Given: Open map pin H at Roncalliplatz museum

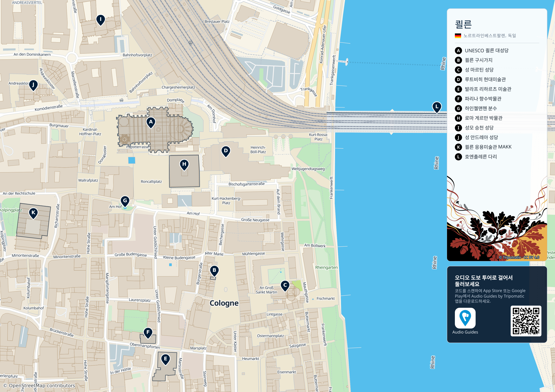Looking at the screenshot, I should tap(184, 165).
